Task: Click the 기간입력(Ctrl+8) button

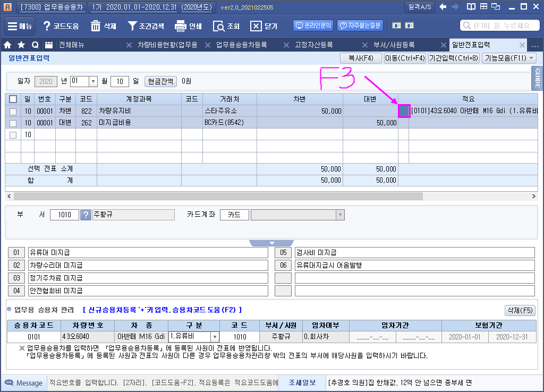Action: coord(454,58)
